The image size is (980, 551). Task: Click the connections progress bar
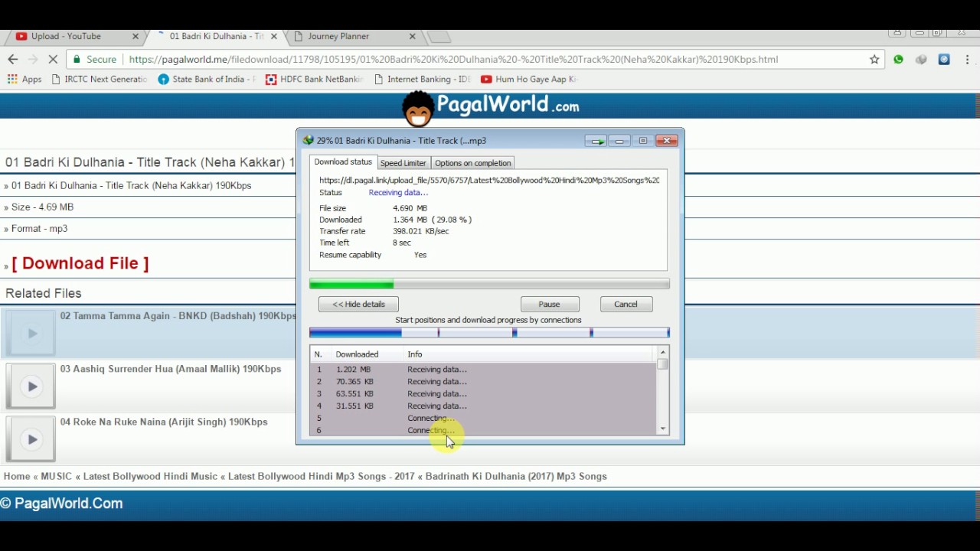(489, 332)
